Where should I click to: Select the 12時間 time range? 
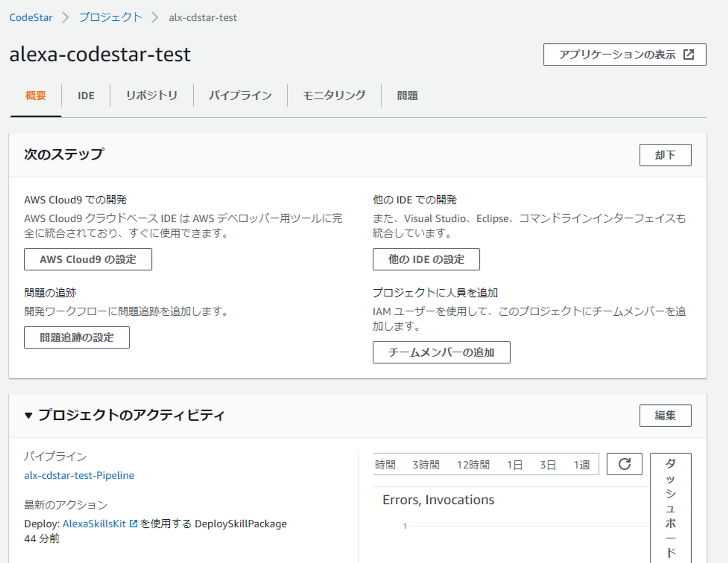point(473,464)
